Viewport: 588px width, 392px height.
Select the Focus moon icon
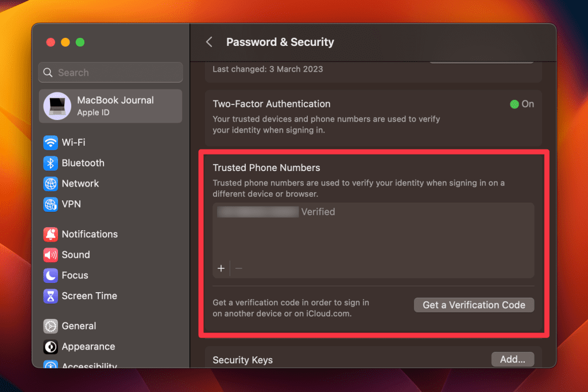pyautogui.click(x=51, y=275)
